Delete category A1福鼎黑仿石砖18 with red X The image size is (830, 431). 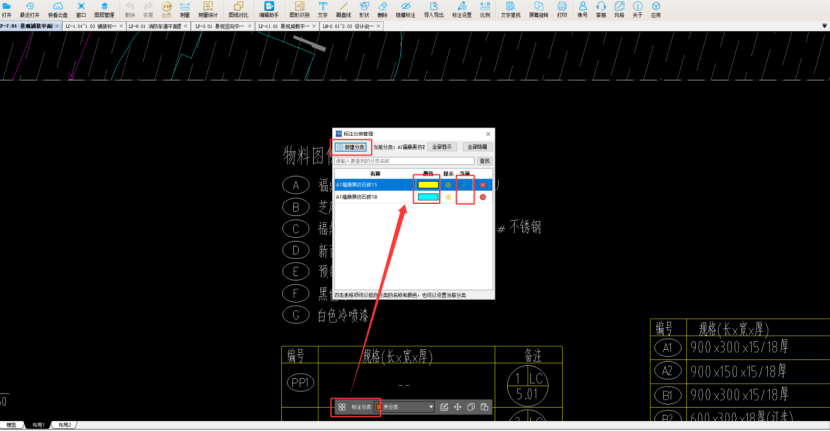483,197
